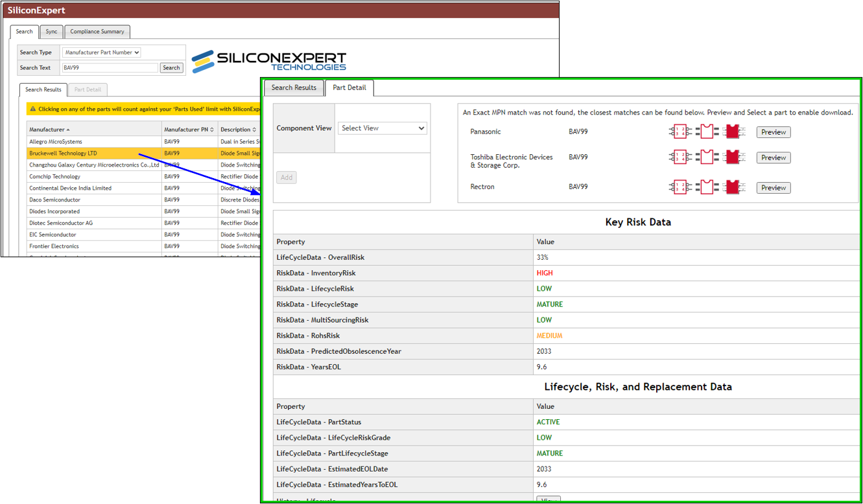Screen dimensions: 863x504
Task: Click LifeCycleData - LifeCycleRiskGrade property
Action: 333,438
